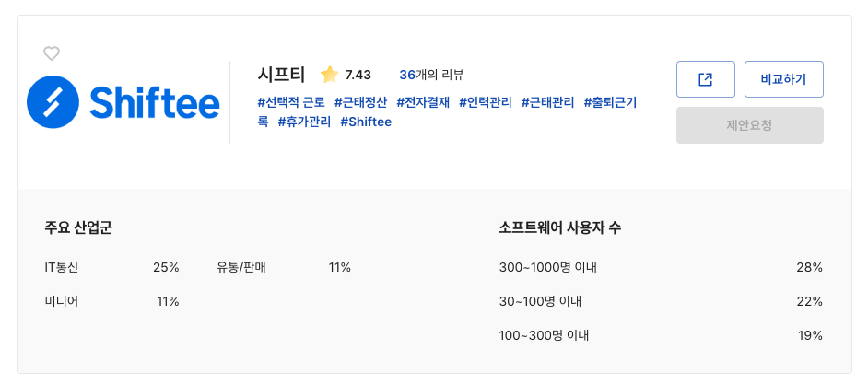Click the #출퇴근기록 tag

[x=610, y=102]
